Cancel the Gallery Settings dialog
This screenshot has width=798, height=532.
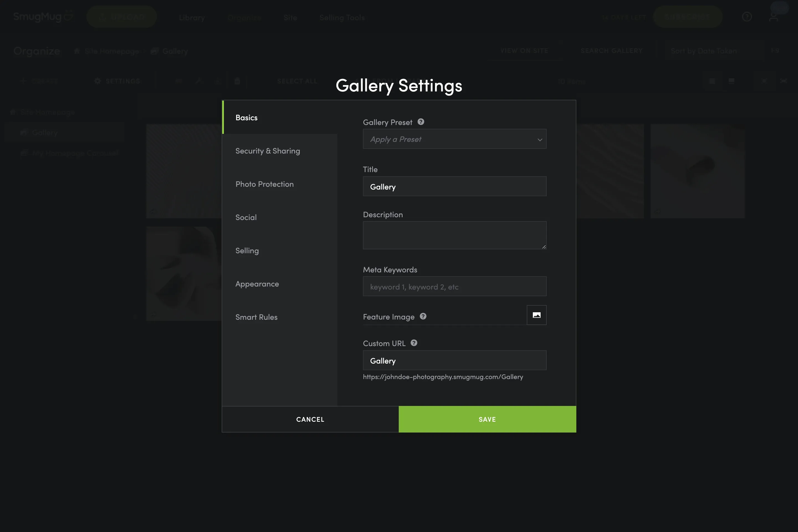(x=310, y=419)
